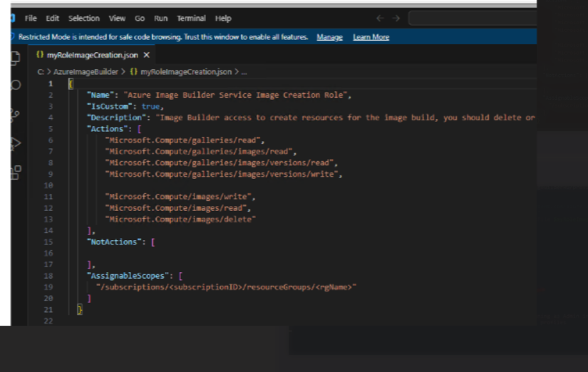
Task: Open the Extensions view
Action: point(15,172)
